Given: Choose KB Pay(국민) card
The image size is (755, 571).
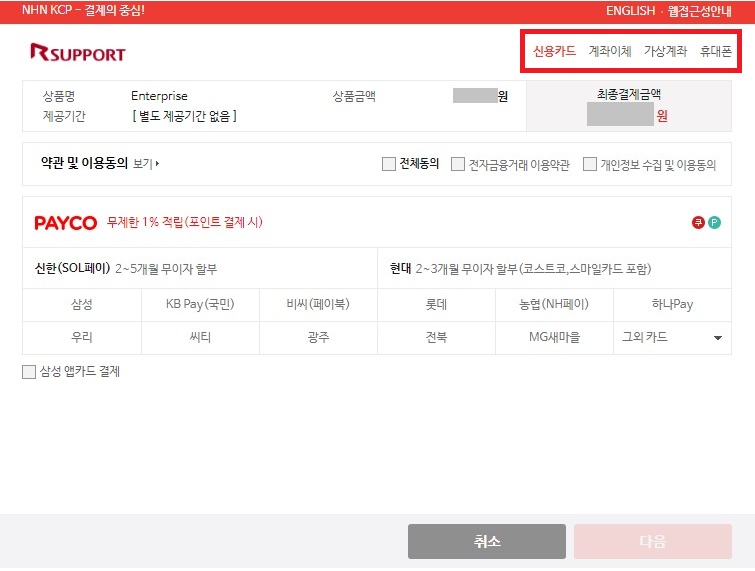Looking at the screenshot, I should [x=200, y=305].
